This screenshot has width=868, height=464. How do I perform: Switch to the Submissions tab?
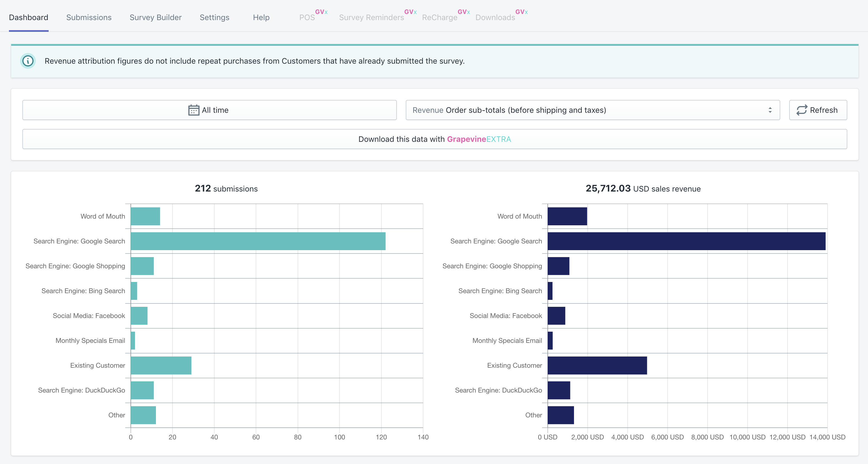[x=89, y=18]
